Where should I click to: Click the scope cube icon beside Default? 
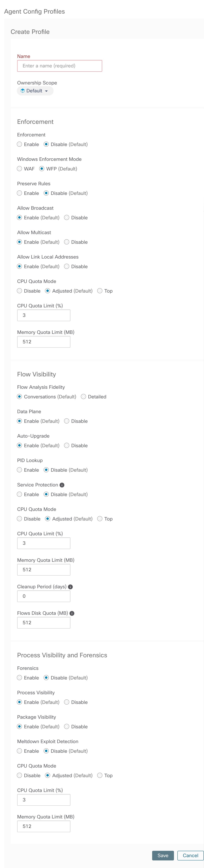coord(22,91)
